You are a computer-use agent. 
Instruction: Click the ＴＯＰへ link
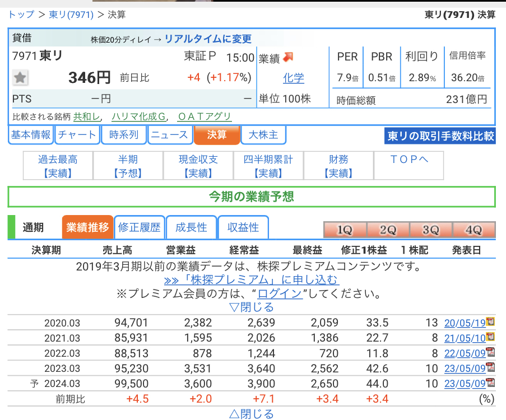tap(409, 160)
